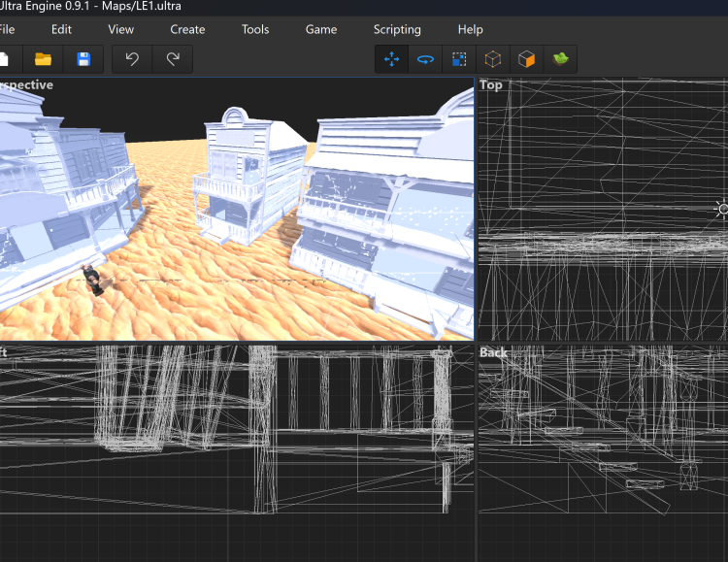Select the Move tool with four arrows
Screen dimensions: 728x562
tap(392, 59)
